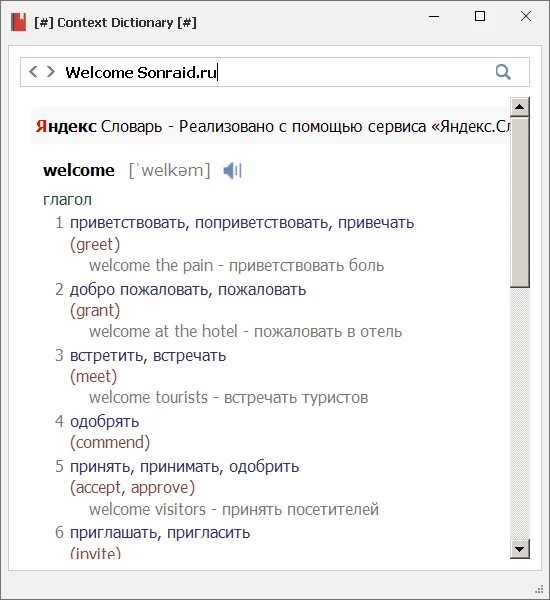Image resolution: width=550 pixels, height=600 pixels.
Task: Click the transcription [ˈwelkəm]
Action: pyautogui.click(x=170, y=170)
